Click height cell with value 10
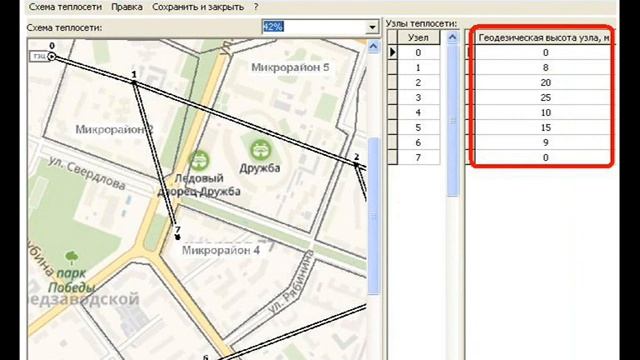 point(545,113)
